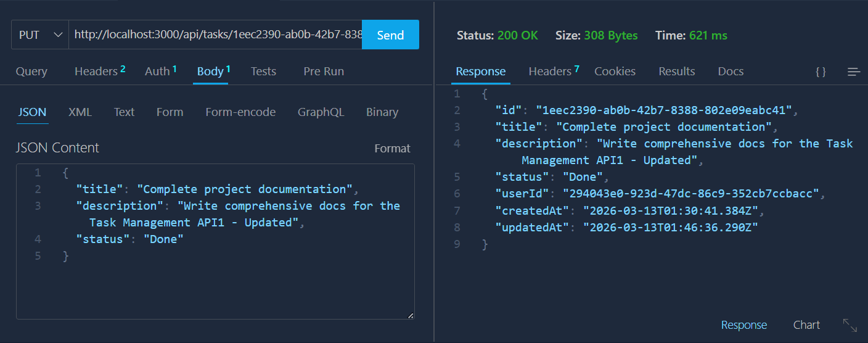Open the Response tab
868x343 pixels.
click(481, 72)
